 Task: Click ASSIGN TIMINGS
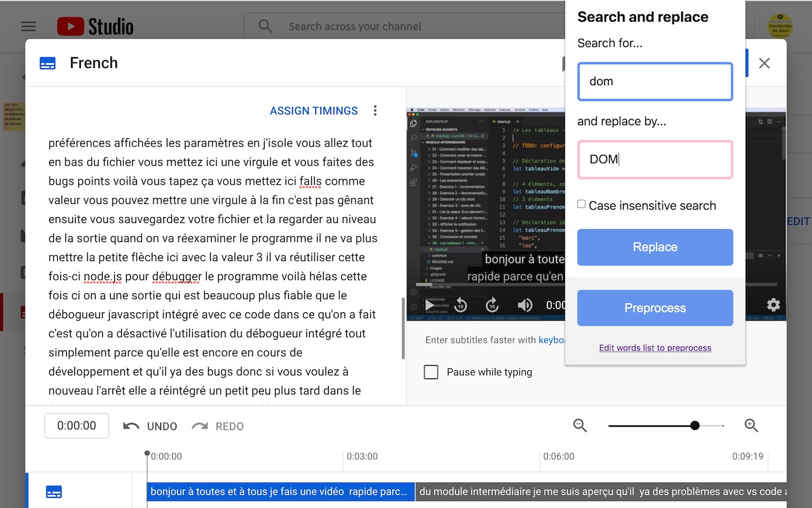coord(313,110)
